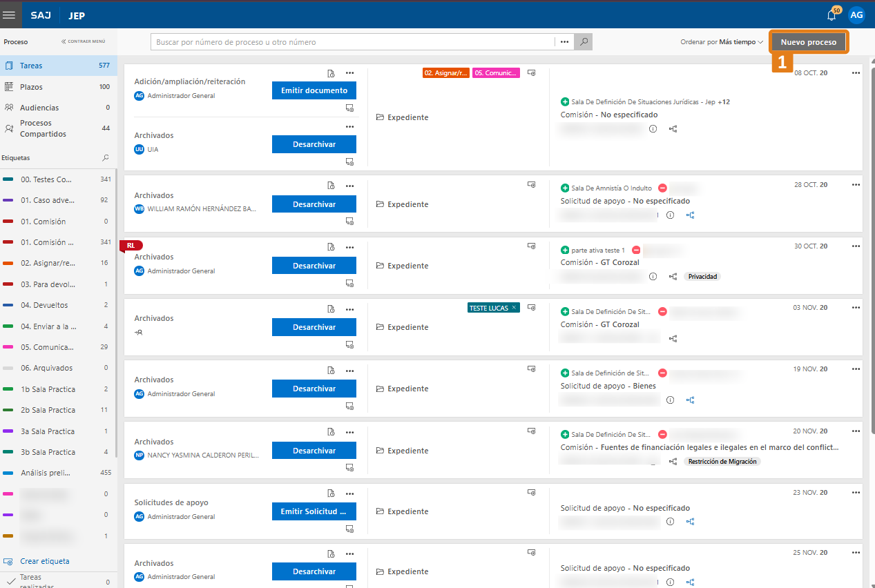
Task: Expand the +12 additional parties
Action: pyautogui.click(x=724, y=102)
